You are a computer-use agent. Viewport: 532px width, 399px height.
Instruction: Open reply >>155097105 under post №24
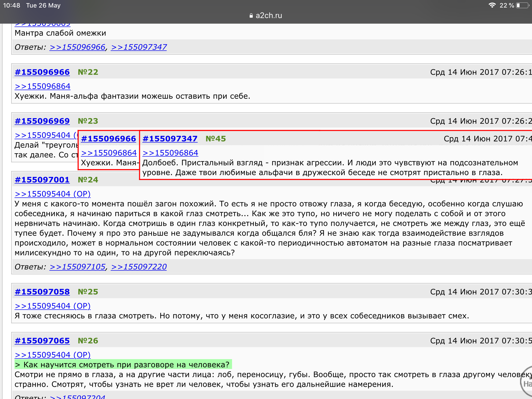77,267
